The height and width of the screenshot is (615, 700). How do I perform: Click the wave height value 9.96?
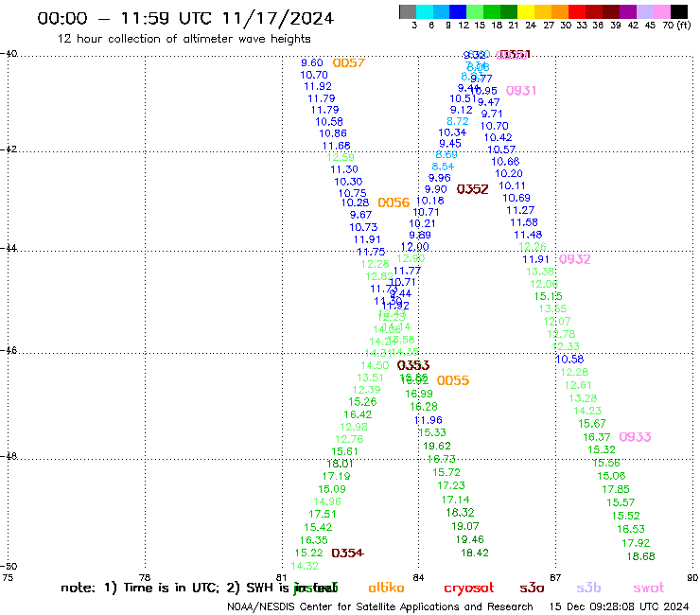440,178
